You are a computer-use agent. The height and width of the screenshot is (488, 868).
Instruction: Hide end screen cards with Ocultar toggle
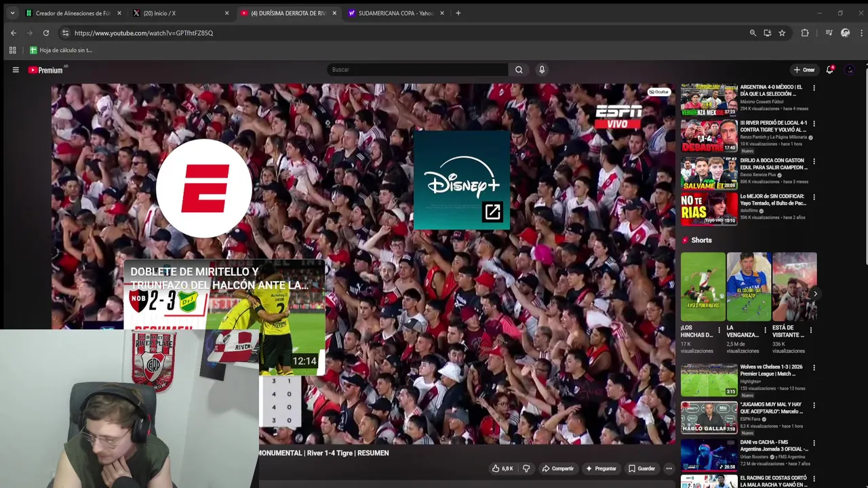click(658, 91)
